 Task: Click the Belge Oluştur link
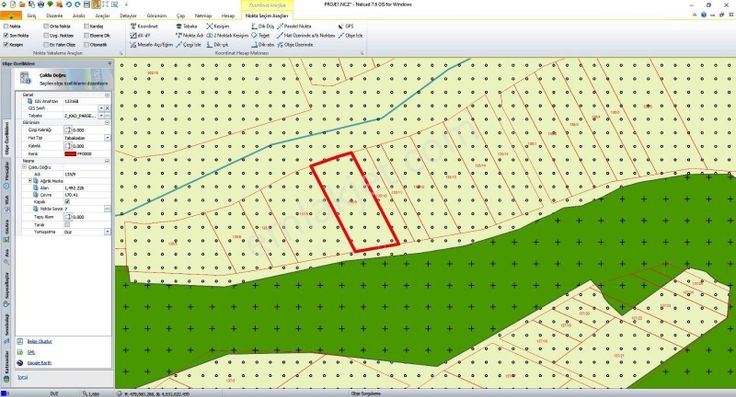tap(39, 341)
